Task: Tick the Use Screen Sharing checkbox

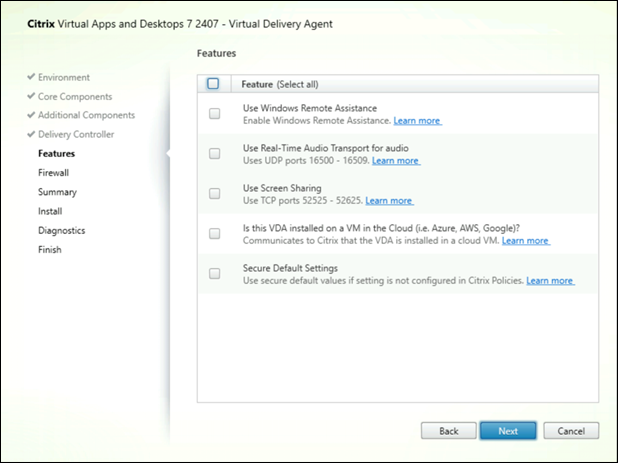Action: point(214,193)
